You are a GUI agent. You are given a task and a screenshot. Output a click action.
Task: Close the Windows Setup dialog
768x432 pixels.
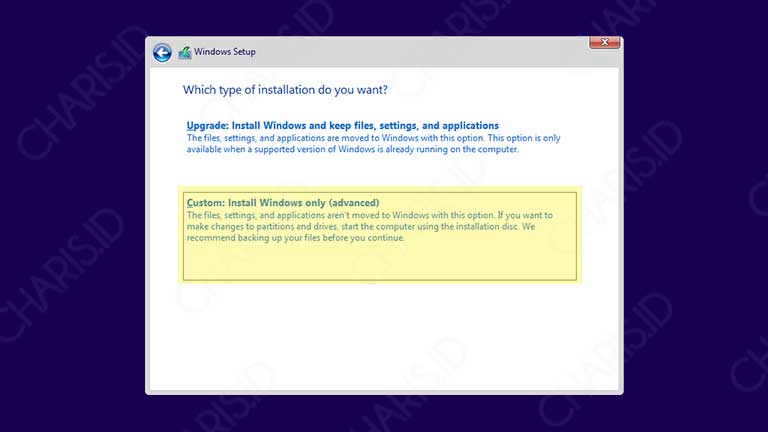pyautogui.click(x=604, y=43)
